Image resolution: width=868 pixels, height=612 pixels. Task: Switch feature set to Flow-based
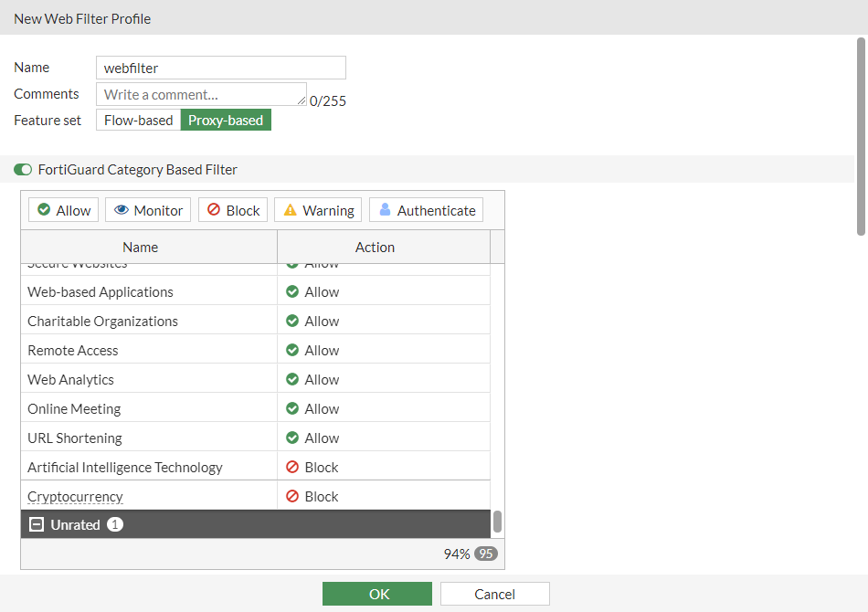click(137, 120)
